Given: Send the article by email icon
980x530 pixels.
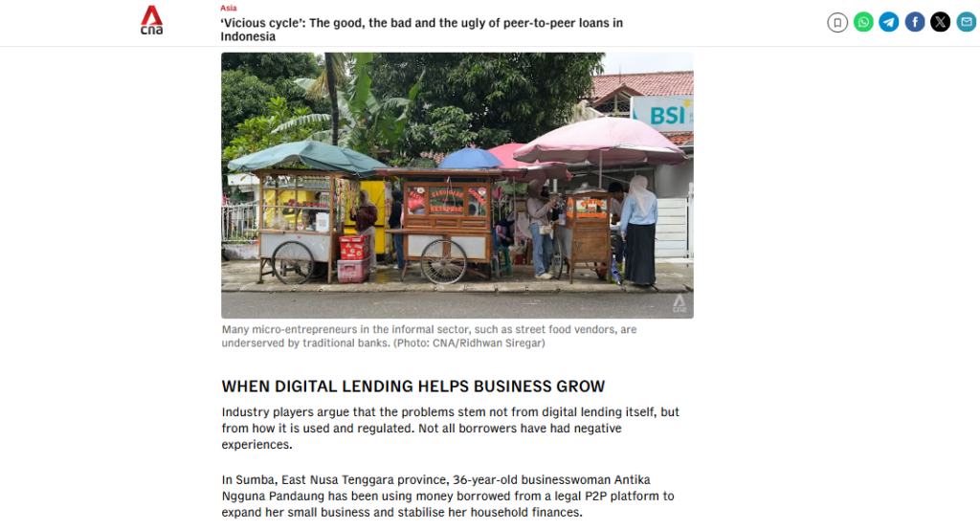Looking at the screenshot, I should coord(967,23).
